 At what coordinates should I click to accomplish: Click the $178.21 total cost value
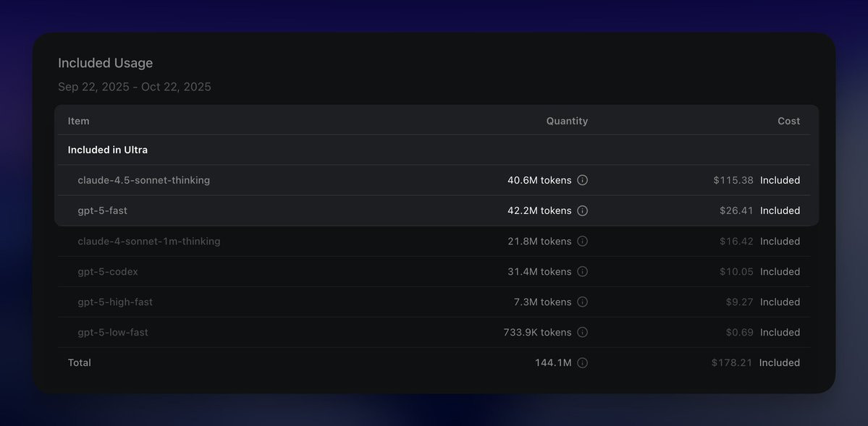point(732,362)
